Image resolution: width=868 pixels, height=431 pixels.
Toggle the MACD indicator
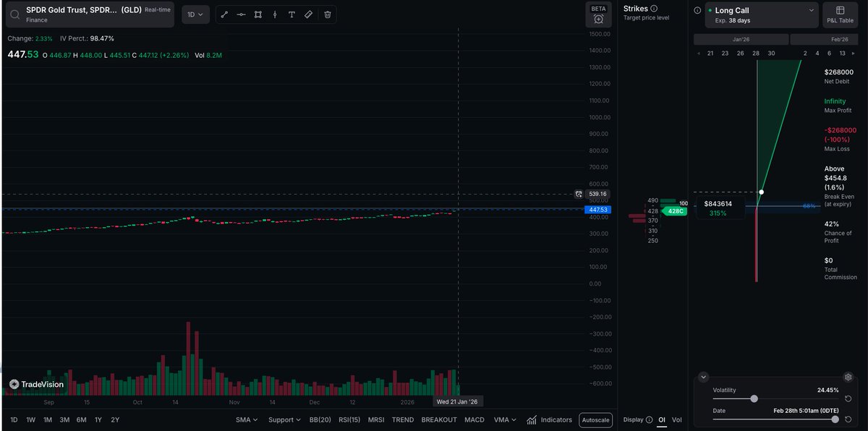click(474, 419)
